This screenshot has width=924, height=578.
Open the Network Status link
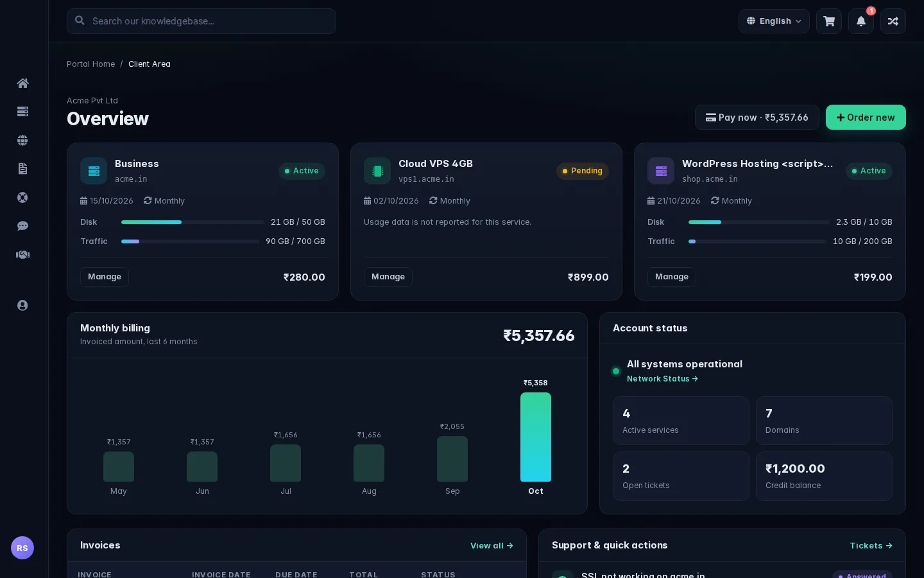pyautogui.click(x=662, y=379)
